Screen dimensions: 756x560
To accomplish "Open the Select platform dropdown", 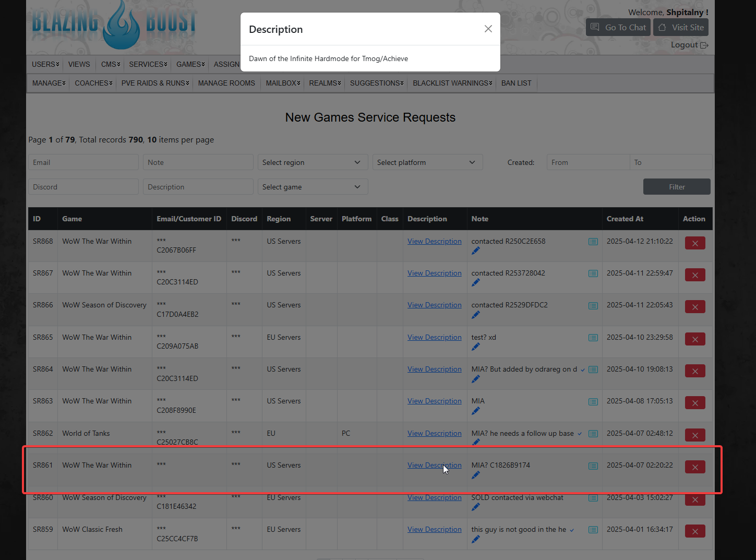I will [428, 162].
